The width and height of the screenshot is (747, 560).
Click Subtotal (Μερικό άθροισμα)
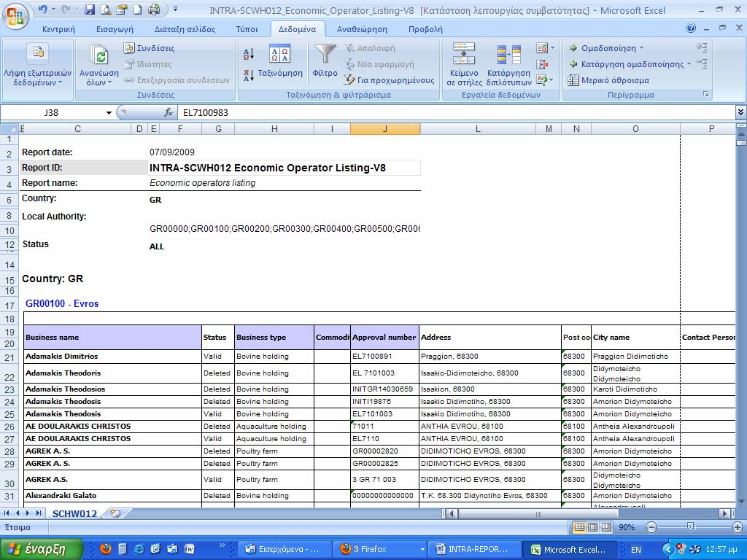(x=609, y=80)
